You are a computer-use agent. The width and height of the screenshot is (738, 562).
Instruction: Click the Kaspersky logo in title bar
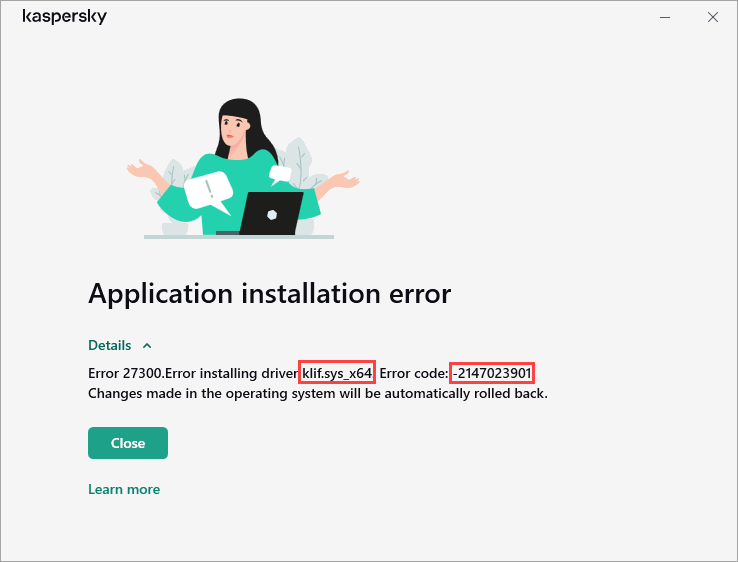[x=64, y=17]
